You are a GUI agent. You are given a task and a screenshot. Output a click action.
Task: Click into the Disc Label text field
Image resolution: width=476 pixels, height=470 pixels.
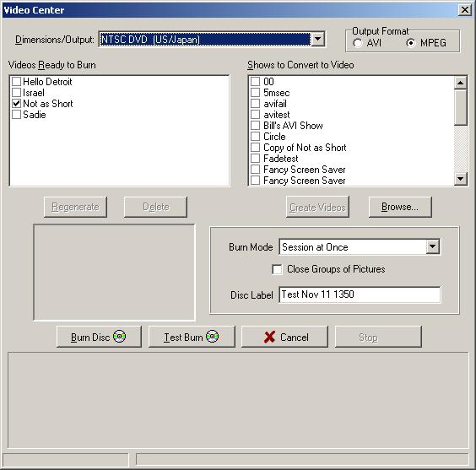click(x=360, y=294)
